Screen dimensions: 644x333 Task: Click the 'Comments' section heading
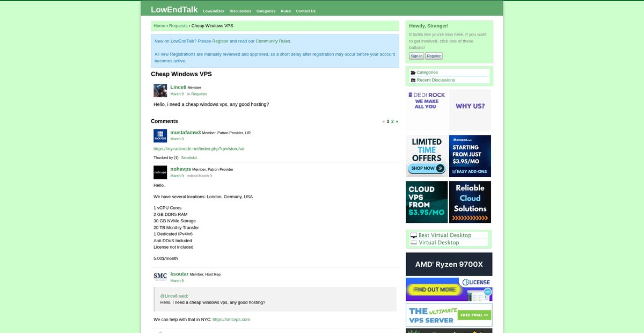tap(164, 121)
